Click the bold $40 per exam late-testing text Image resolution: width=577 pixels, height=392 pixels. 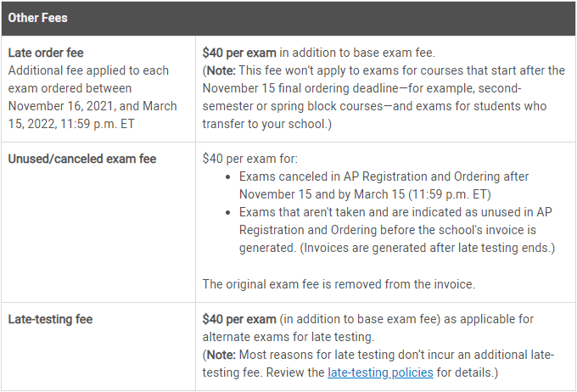(x=239, y=319)
